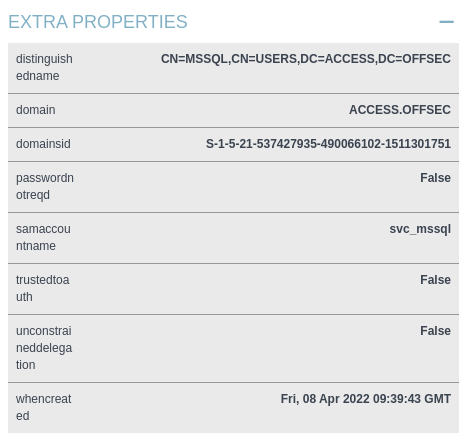This screenshot has height=444, width=469.
Task: Select the domain property label
Action: [36, 110]
